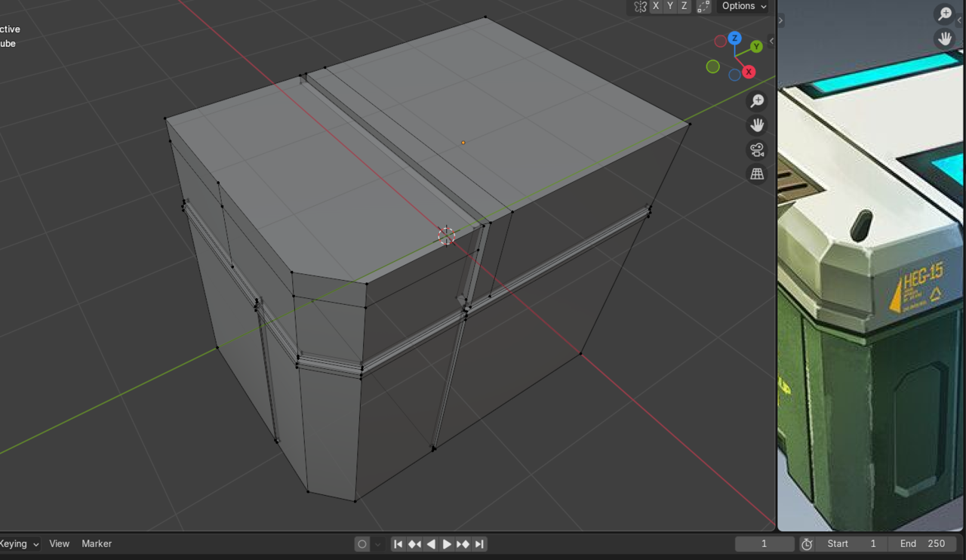Open the timeline Marker menu
The height and width of the screenshot is (560, 966).
(x=97, y=544)
